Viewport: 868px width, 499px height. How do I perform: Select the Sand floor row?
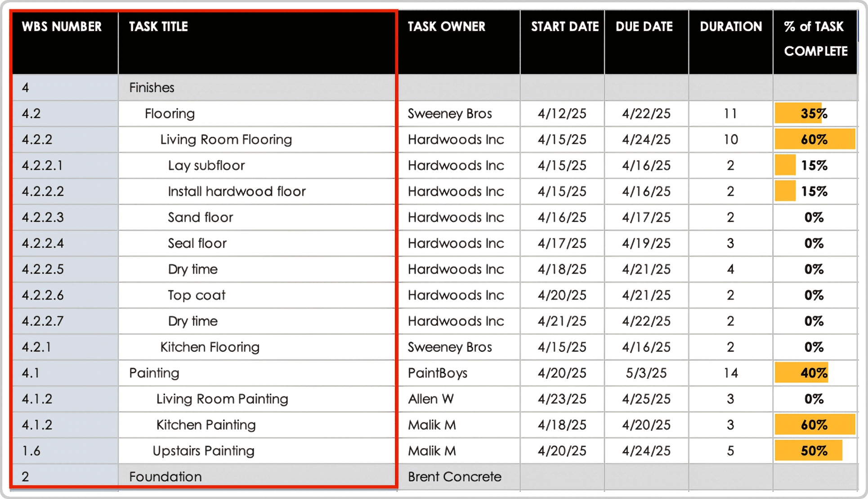pos(200,217)
